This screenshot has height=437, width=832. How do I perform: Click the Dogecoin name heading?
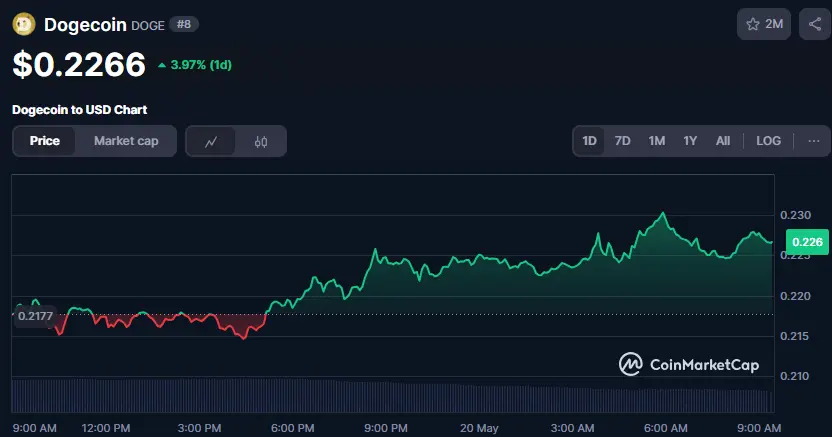[x=85, y=24]
